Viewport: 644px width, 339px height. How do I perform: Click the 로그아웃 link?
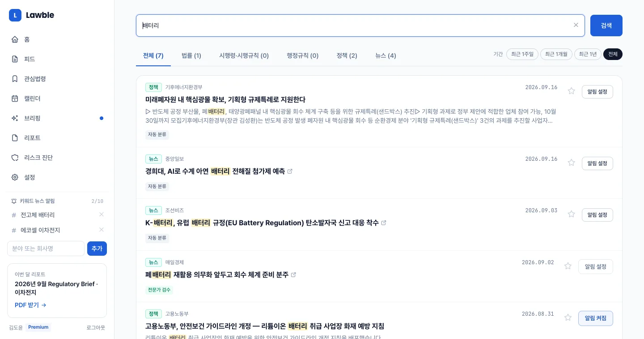click(x=96, y=327)
